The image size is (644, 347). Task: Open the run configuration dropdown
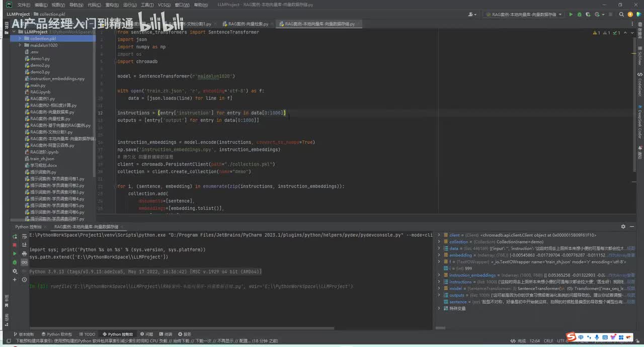(x=523, y=15)
